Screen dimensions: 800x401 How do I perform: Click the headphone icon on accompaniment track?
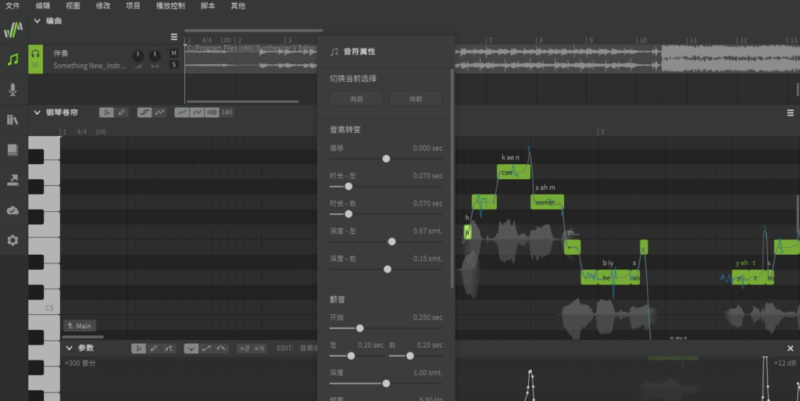(36, 53)
